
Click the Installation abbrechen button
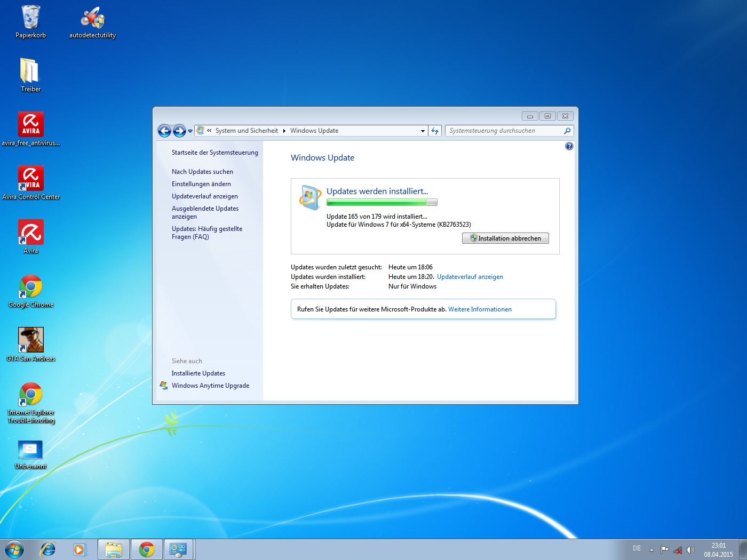click(x=505, y=238)
